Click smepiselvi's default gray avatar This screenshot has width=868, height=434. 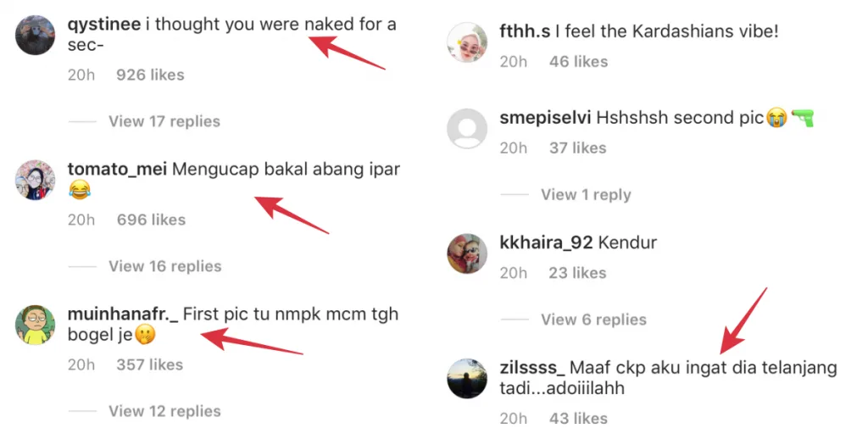tap(467, 129)
